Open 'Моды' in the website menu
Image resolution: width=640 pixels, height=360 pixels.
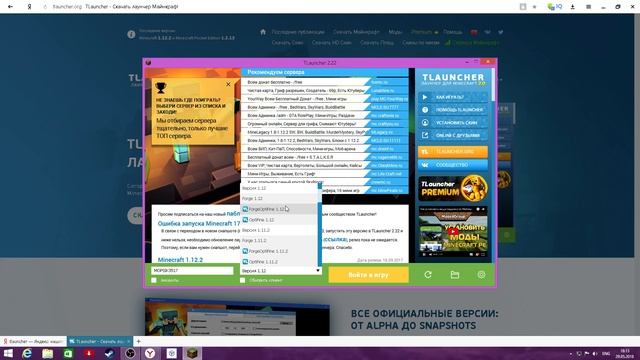(395, 32)
